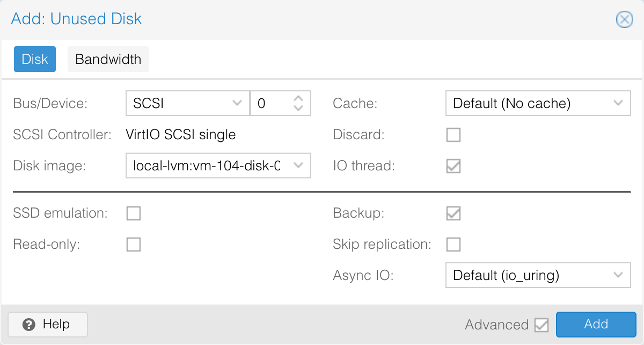Screen dimensions: 644x345
Task: Click the Add button
Action: (x=596, y=324)
